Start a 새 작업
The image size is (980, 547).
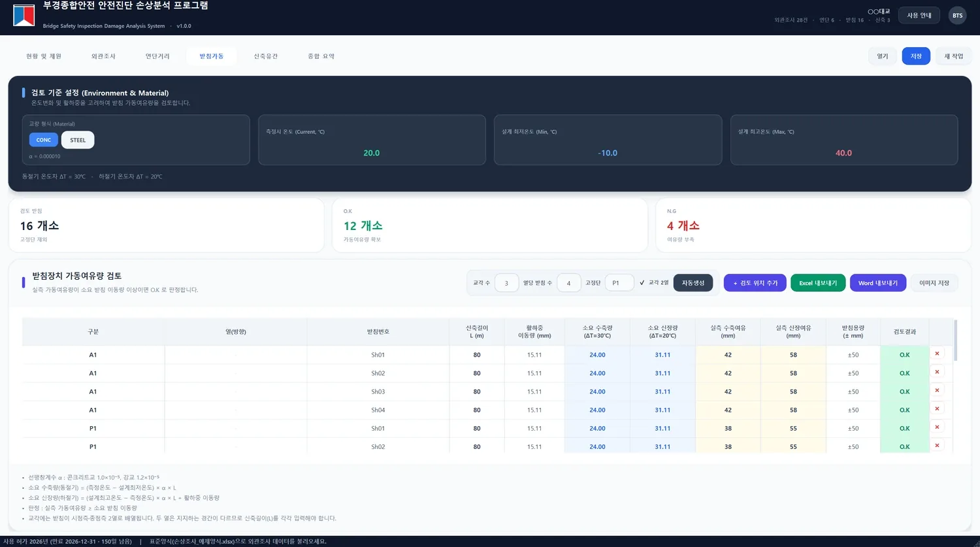(954, 56)
